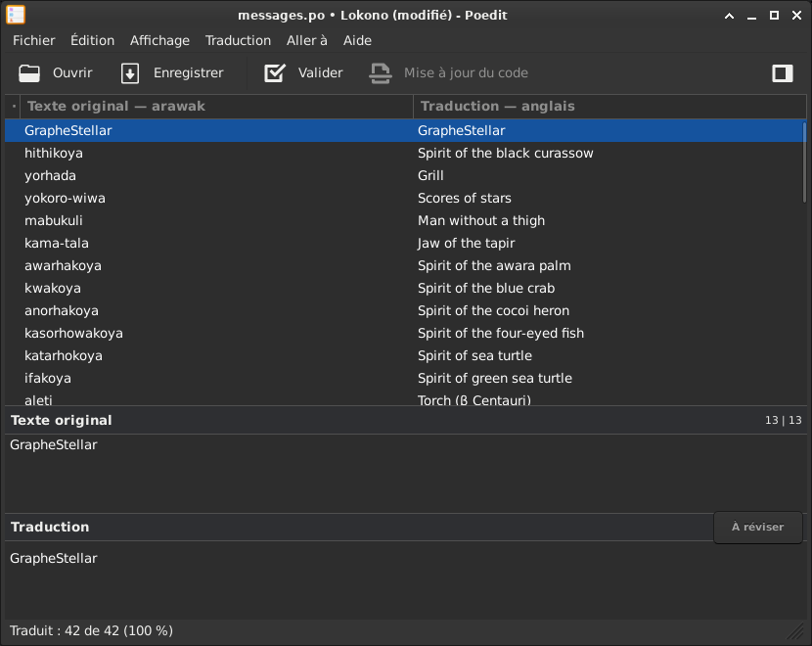Toggle the sidebar panel icon
The height and width of the screenshot is (646, 812).
[x=782, y=73]
